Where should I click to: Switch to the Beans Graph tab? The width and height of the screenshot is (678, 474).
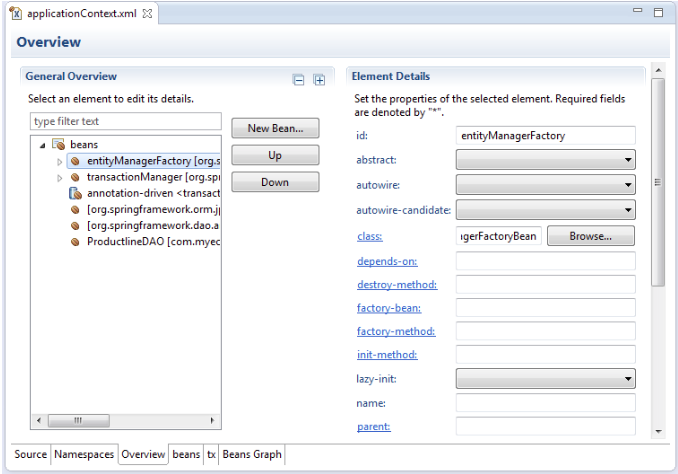click(x=252, y=455)
